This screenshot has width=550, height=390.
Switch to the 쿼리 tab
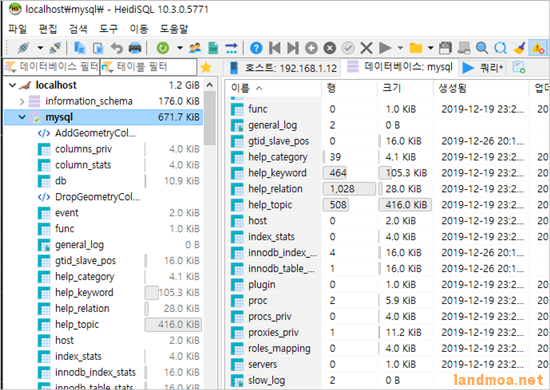pos(483,67)
